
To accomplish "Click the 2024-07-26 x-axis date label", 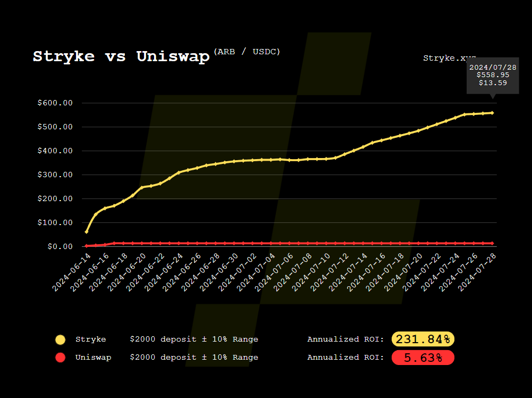I will 459,272.
